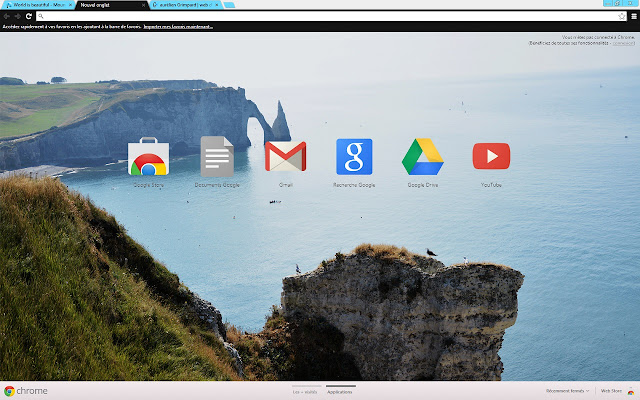Open the YouTube app icon

tap(491, 156)
